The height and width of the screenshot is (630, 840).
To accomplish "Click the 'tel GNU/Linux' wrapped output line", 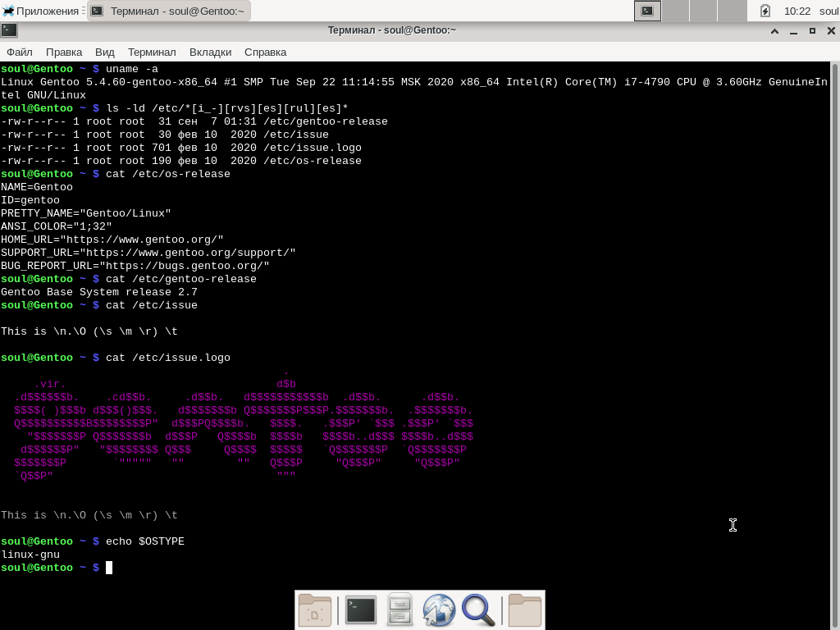I will [x=43, y=95].
